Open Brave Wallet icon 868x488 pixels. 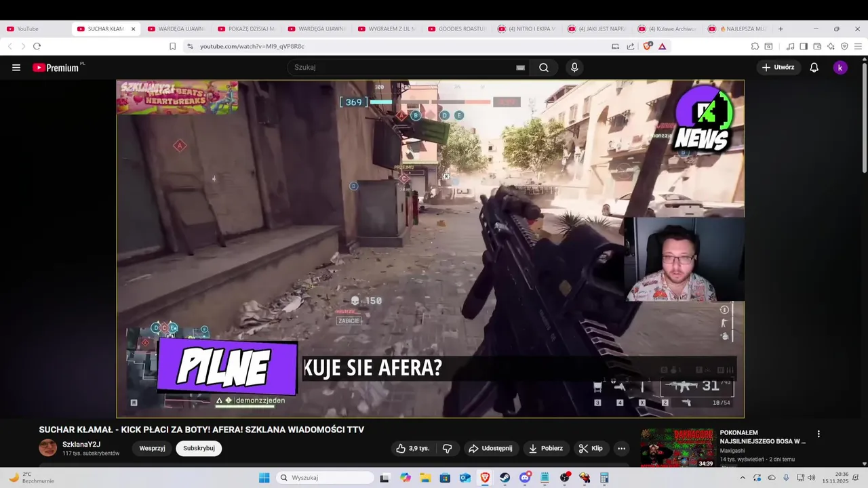tap(817, 46)
